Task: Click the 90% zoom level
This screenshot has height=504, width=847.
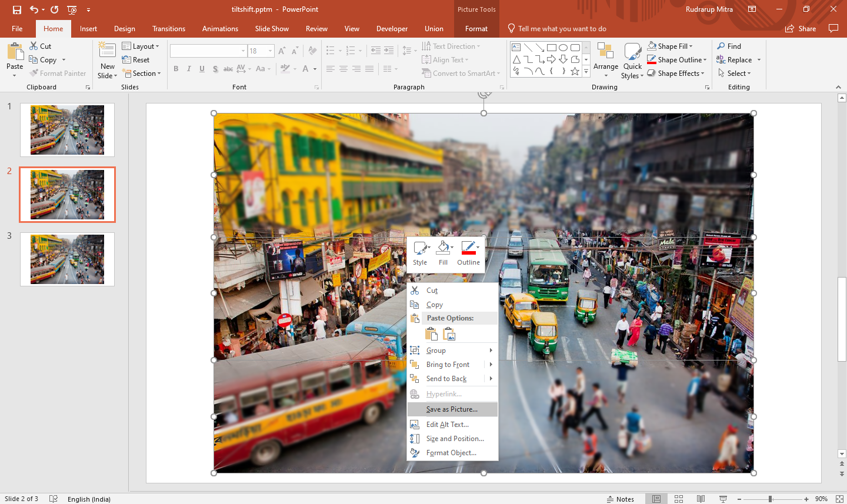Action: coord(821,499)
